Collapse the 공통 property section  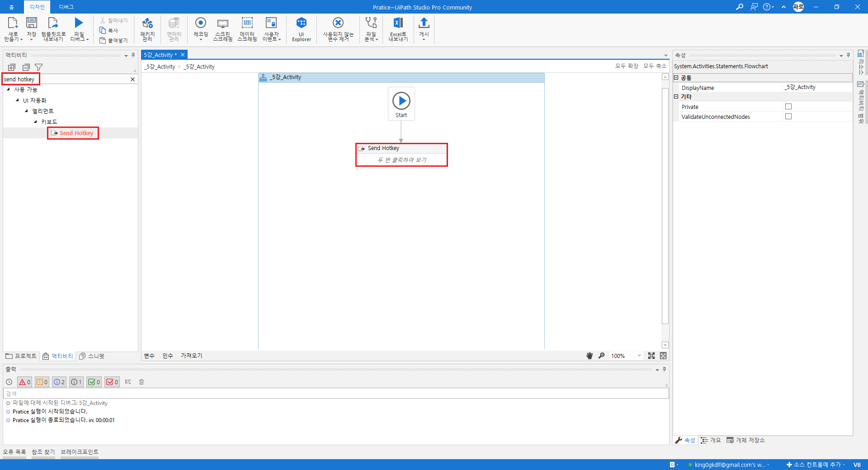pyautogui.click(x=676, y=78)
